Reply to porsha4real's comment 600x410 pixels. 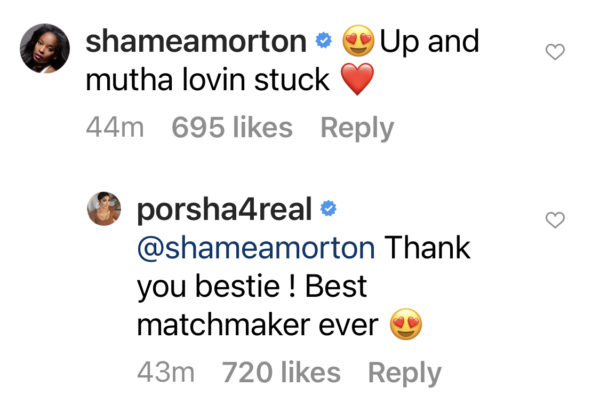(404, 373)
